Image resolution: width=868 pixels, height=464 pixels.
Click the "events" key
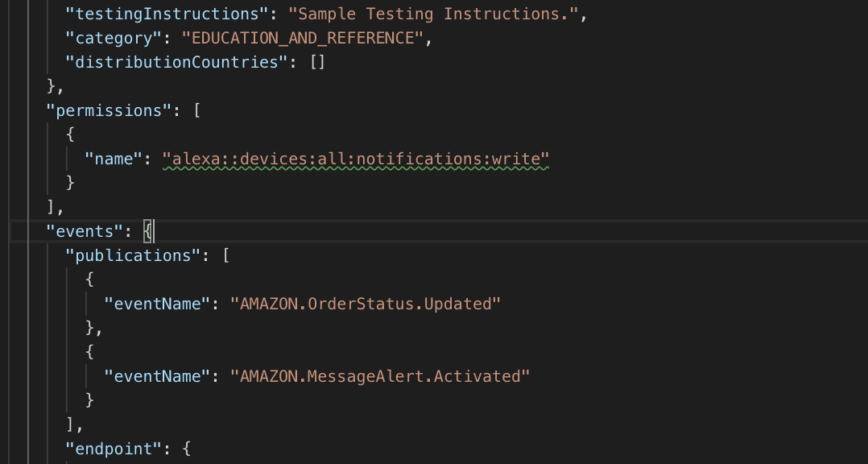[84, 231]
